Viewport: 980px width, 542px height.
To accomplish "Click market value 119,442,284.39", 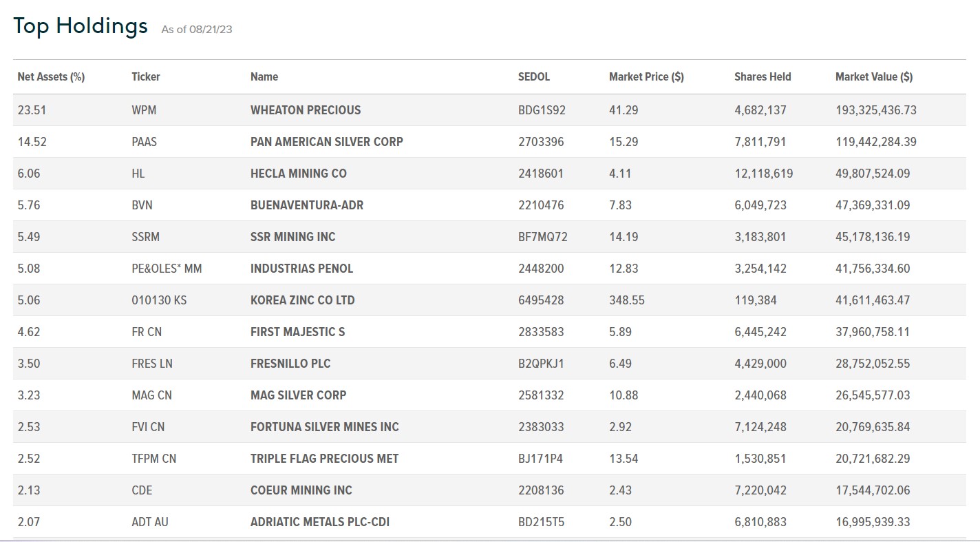I will click(876, 142).
